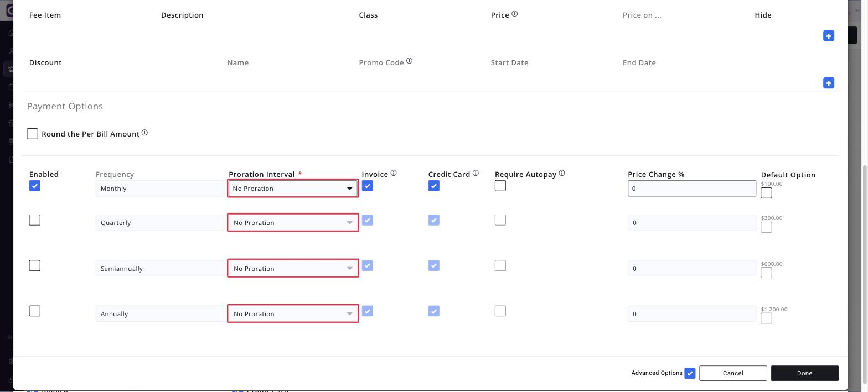Click the Semiannually frequency field

coord(160,269)
